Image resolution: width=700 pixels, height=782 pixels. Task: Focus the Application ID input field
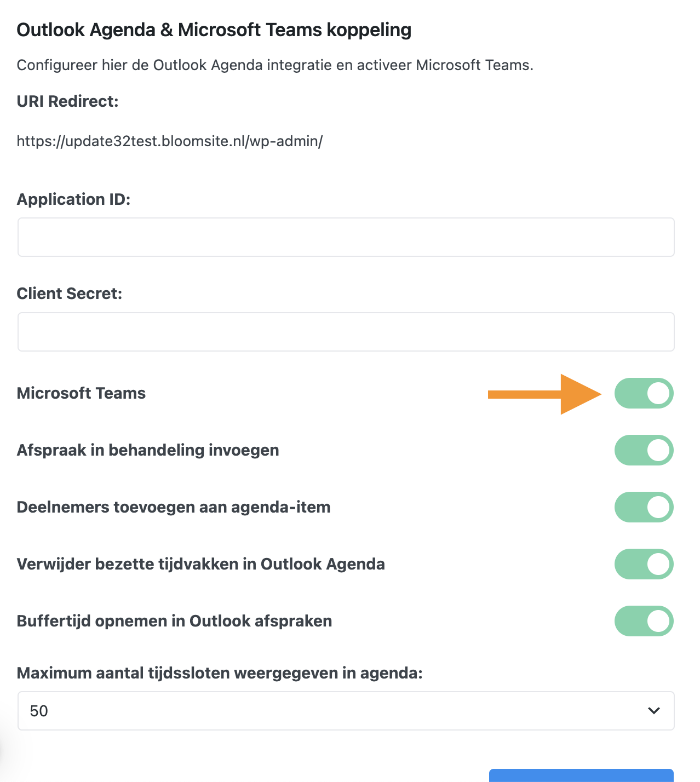tap(346, 237)
